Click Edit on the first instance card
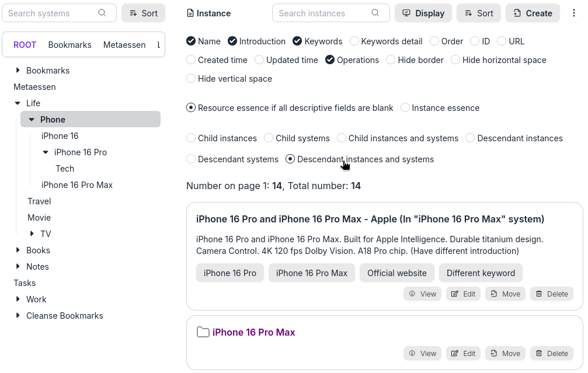Image resolution: width=588 pixels, height=373 pixels. 463,294
